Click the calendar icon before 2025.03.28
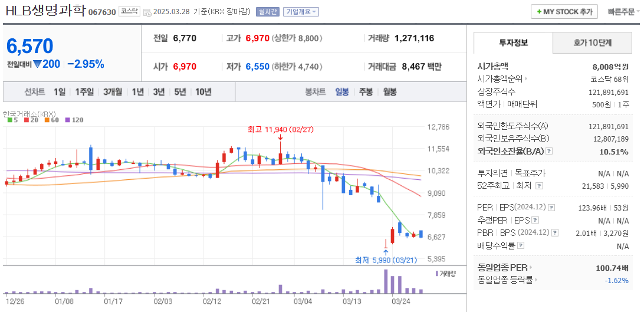644x312 pixels. (x=147, y=12)
